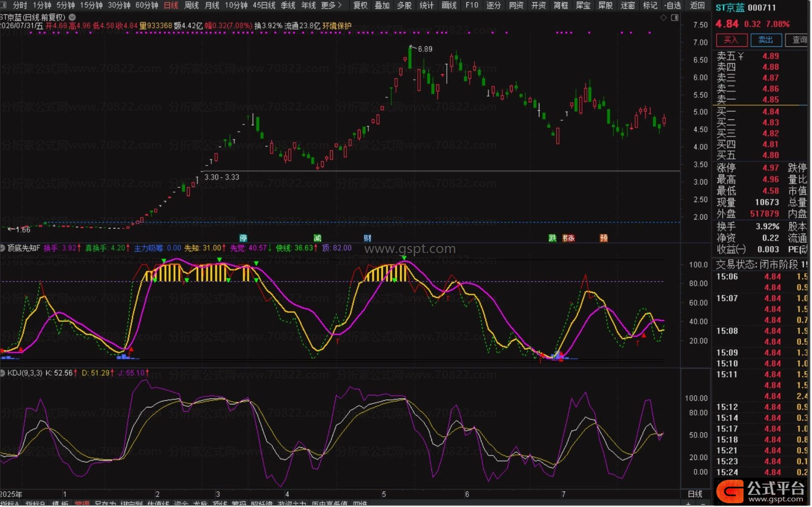Click the 日线 label at chart bottom right

(695, 494)
